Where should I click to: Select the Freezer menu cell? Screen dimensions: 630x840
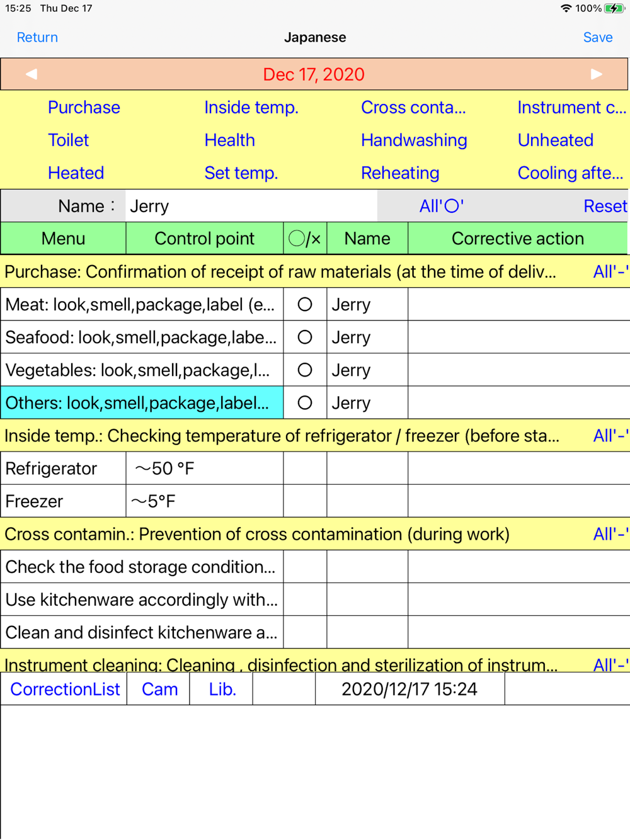point(63,501)
